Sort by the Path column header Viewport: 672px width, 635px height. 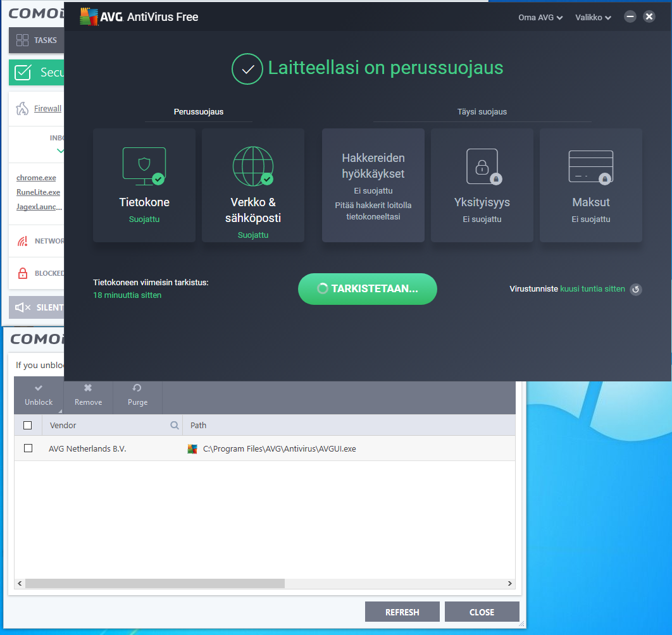(x=199, y=426)
